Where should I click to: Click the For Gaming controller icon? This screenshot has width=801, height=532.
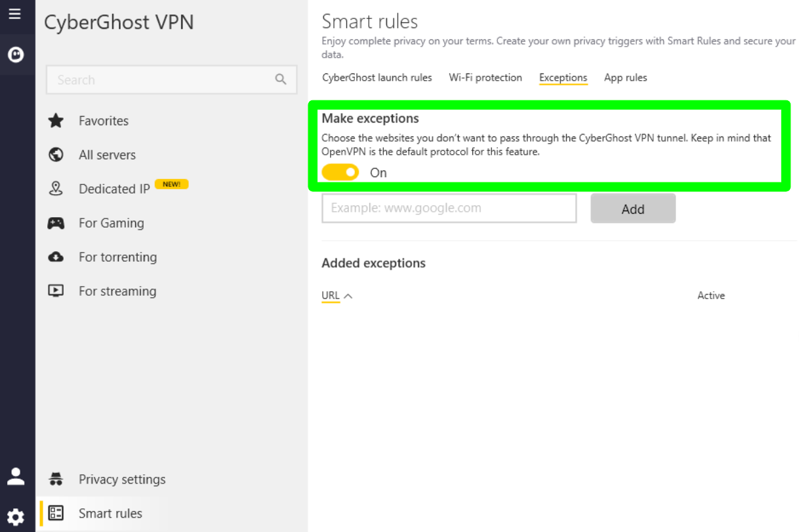[56, 223]
